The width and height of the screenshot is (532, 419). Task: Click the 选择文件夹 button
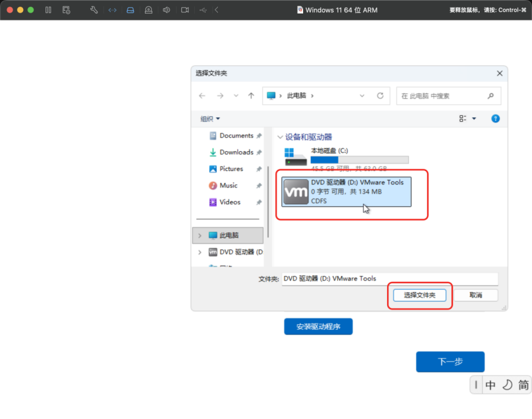pyautogui.click(x=419, y=295)
